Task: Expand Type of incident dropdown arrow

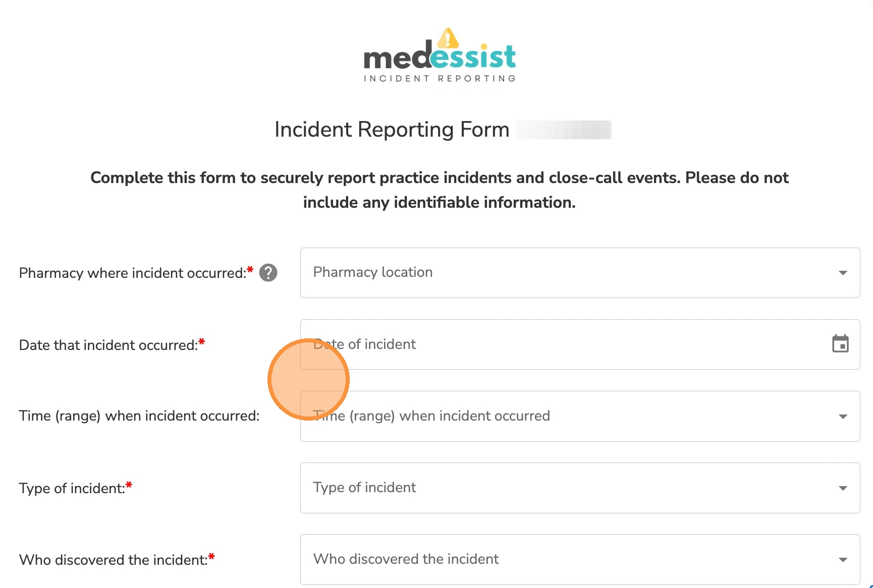Action: pos(842,488)
